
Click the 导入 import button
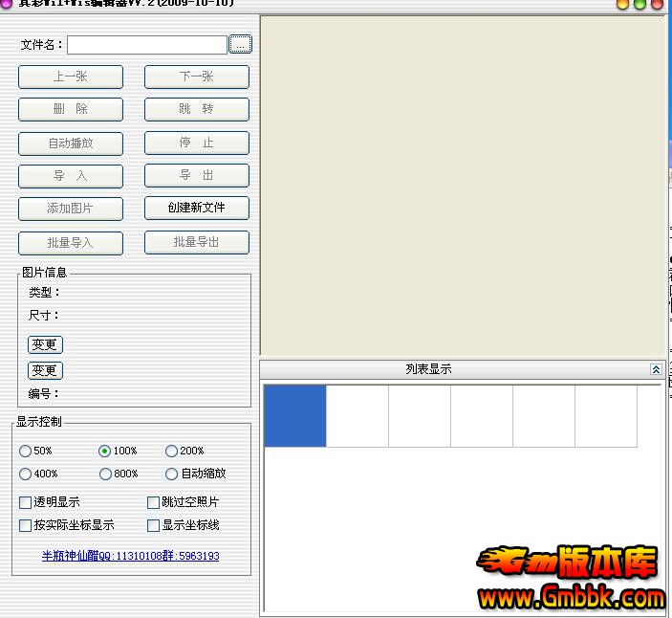pos(71,176)
